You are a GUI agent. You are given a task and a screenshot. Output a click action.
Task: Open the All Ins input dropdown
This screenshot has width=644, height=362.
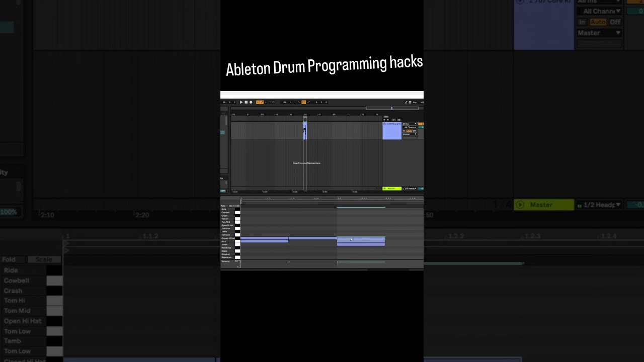point(409,124)
